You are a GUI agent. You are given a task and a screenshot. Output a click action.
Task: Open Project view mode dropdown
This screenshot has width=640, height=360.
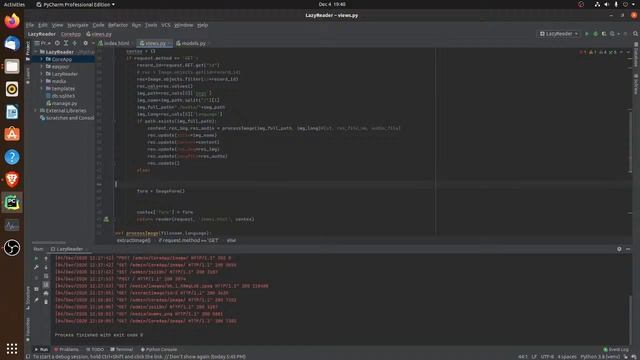(x=43, y=43)
